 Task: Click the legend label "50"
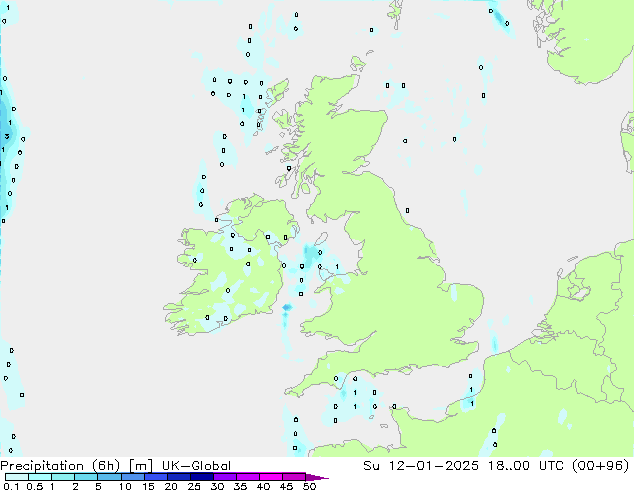(x=310, y=486)
